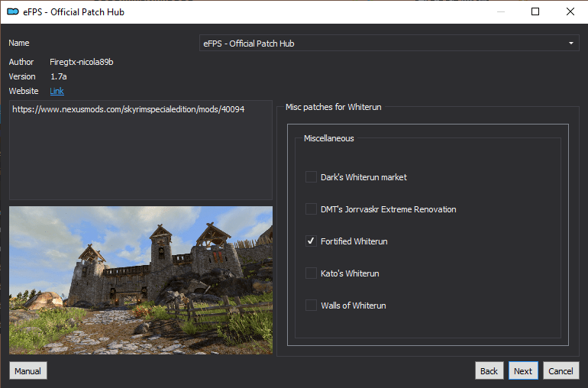This screenshot has height=388, width=588.
Task: Open the Website Link hyperlink
Action: [x=57, y=91]
